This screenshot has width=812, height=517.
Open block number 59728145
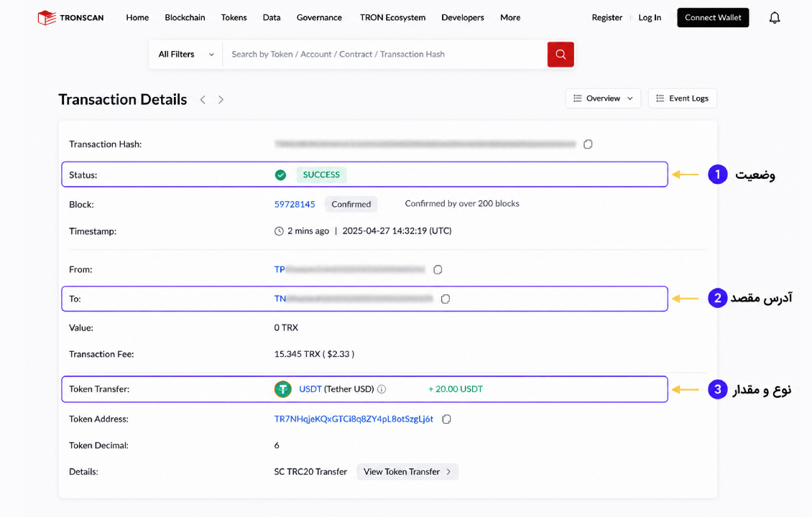click(295, 205)
